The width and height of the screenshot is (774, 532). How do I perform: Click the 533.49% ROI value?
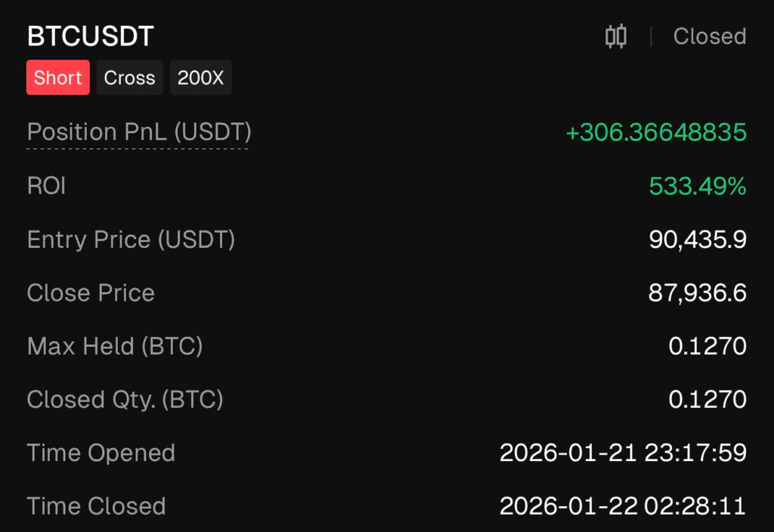697,186
